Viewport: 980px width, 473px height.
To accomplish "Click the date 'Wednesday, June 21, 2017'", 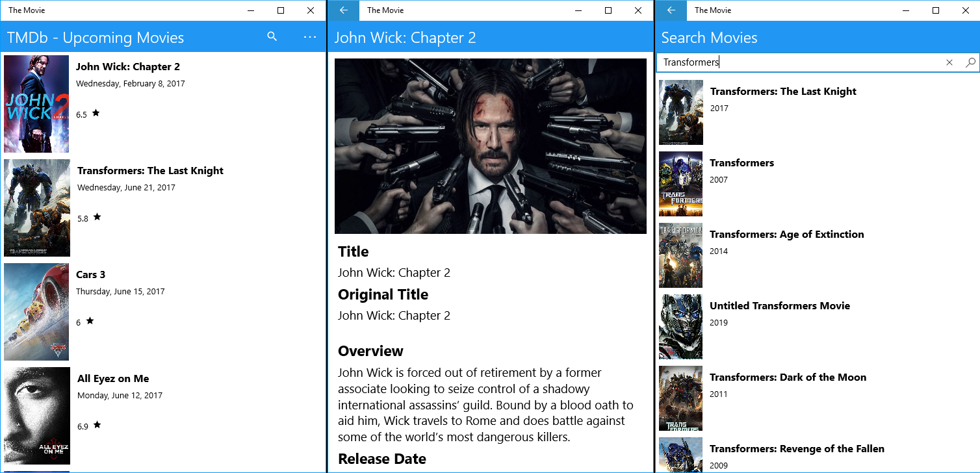I will [x=127, y=188].
